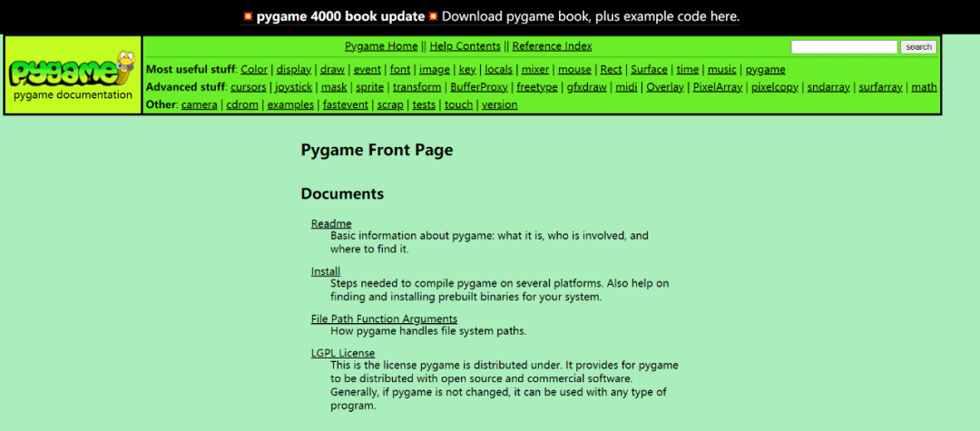
Task: Open the cursors module link
Action: click(x=248, y=87)
